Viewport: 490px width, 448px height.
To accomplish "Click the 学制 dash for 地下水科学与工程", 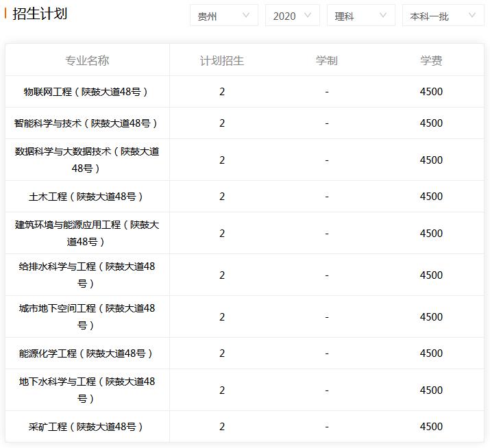I will click(x=327, y=390).
